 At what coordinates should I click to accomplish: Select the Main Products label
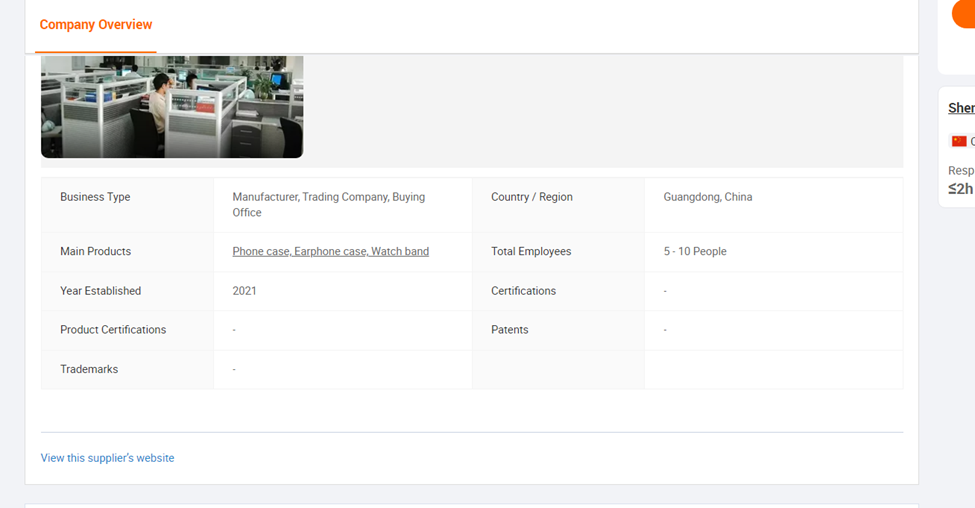(x=96, y=251)
